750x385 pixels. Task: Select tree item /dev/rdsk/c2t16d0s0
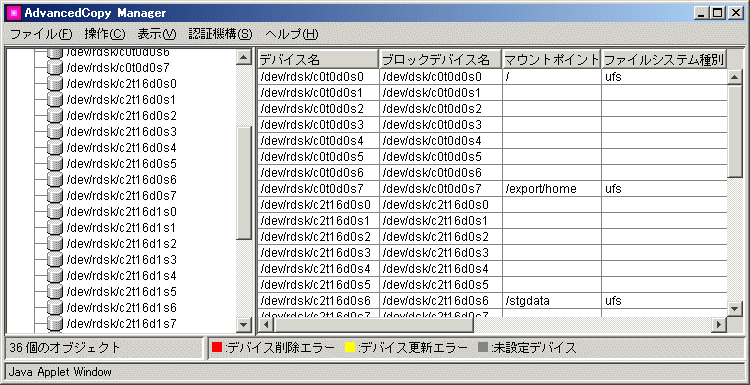point(122,84)
